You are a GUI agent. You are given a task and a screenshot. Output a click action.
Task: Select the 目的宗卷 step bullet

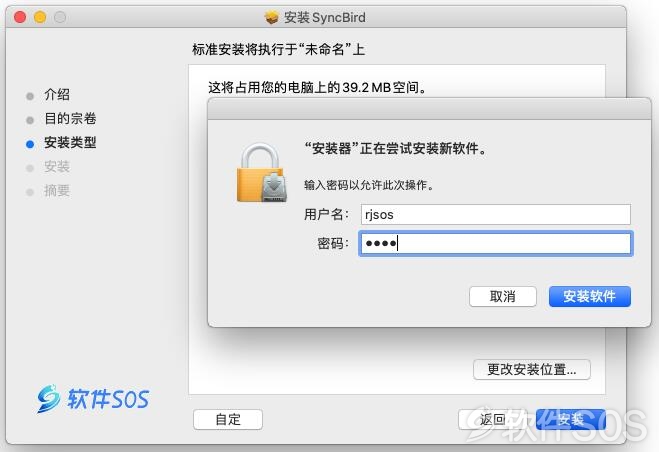pos(30,120)
